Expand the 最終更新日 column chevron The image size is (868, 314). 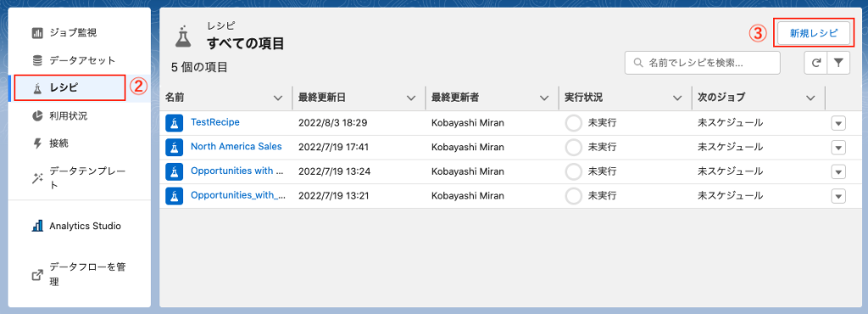click(411, 98)
